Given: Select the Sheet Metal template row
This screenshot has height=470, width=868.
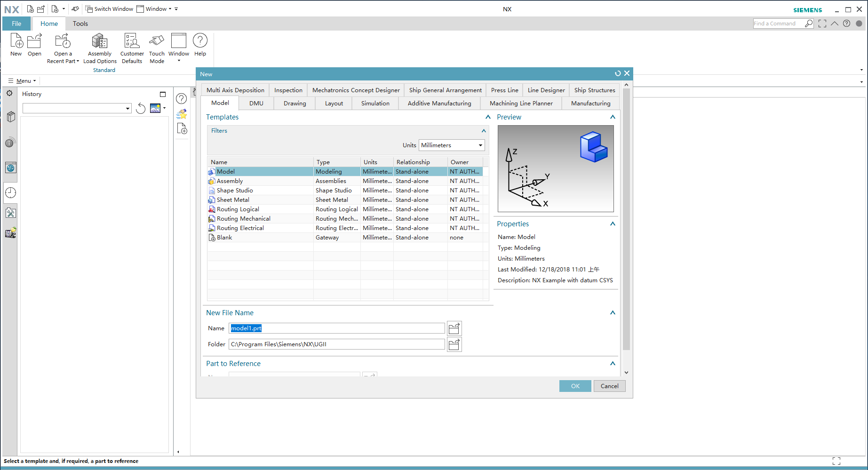Looking at the screenshot, I should pyautogui.click(x=345, y=200).
